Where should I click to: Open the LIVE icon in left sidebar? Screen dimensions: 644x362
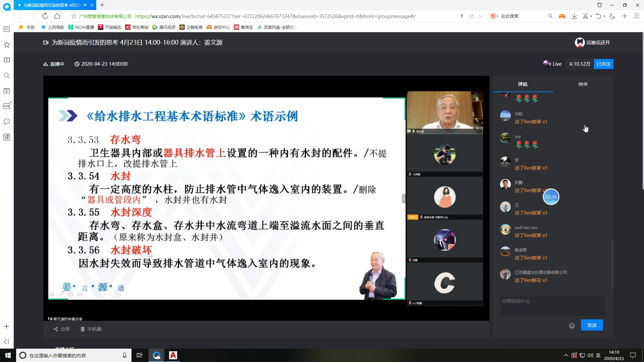pos(7,106)
